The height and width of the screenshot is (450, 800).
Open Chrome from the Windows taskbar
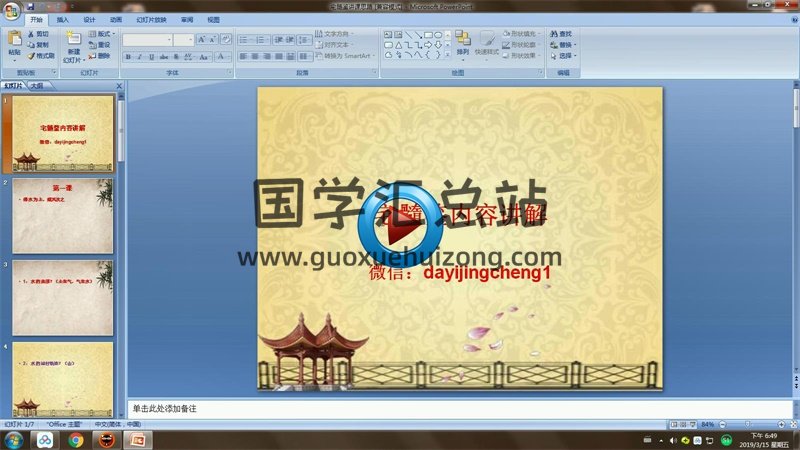pos(76,440)
